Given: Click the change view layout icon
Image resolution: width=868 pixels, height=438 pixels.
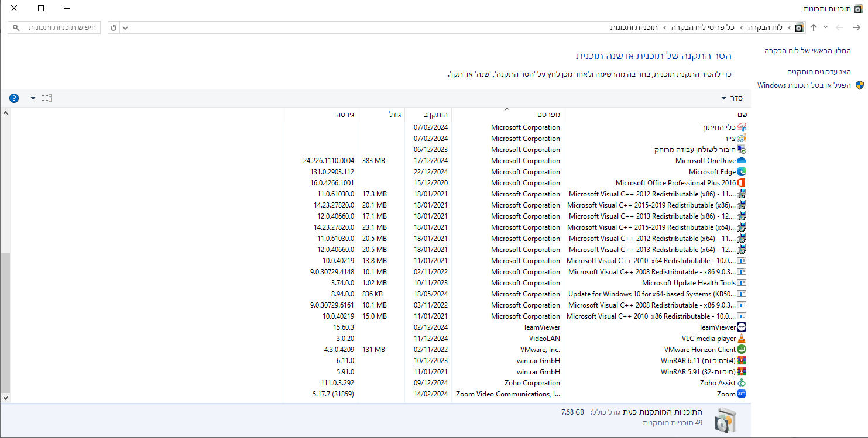Looking at the screenshot, I should pos(47,98).
